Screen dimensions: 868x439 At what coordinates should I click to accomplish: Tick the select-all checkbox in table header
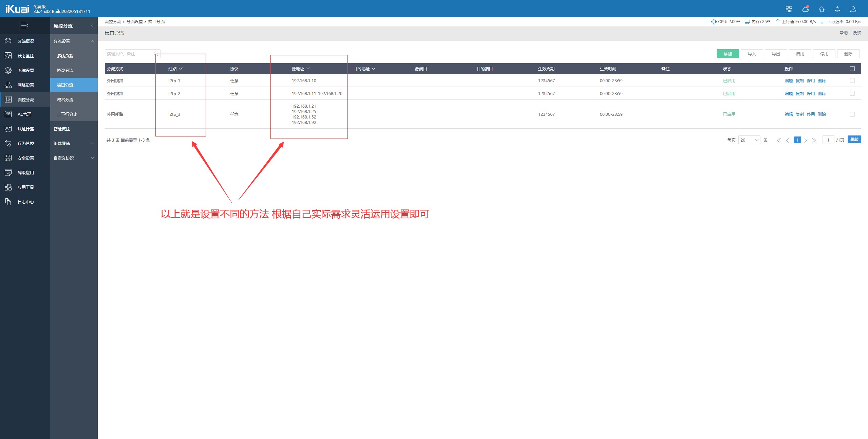point(852,69)
